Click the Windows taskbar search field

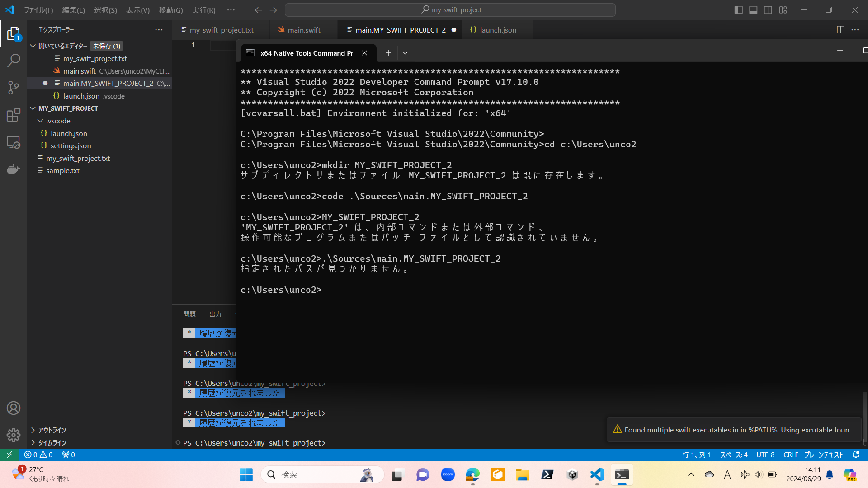322,474
